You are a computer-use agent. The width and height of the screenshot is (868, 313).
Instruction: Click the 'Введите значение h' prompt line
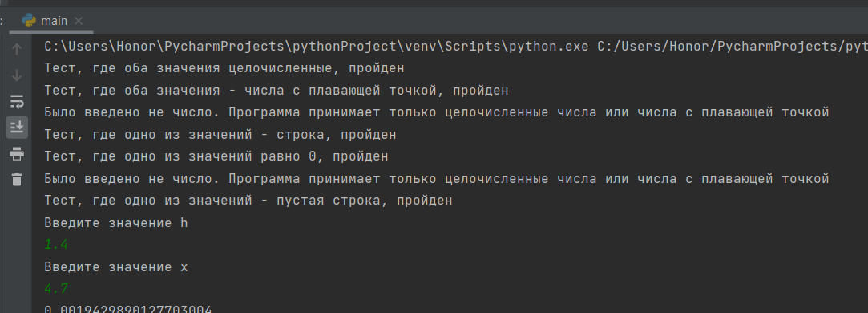116,222
